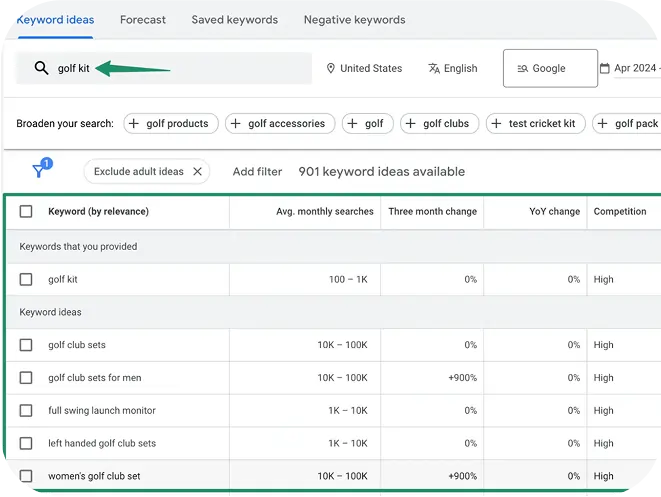661x497 pixels.
Task: Switch to the Forecast tab
Action: tap(143, 20)
